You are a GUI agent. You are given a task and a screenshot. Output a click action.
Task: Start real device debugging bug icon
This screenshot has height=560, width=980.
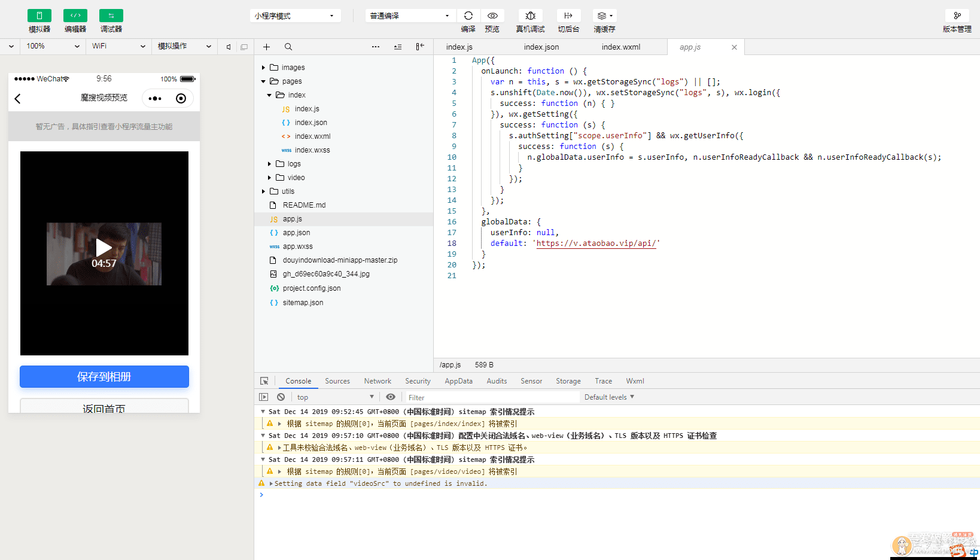click(530, 16)
